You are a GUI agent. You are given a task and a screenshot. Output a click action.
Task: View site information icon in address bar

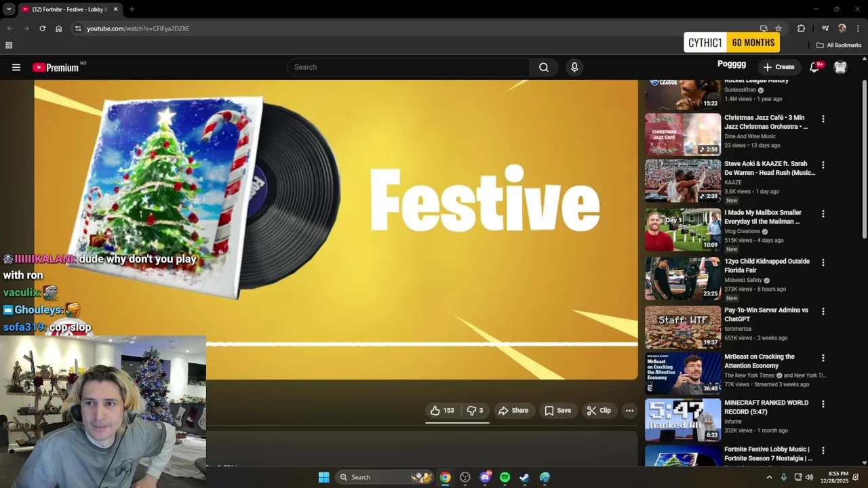click(78, 28)
